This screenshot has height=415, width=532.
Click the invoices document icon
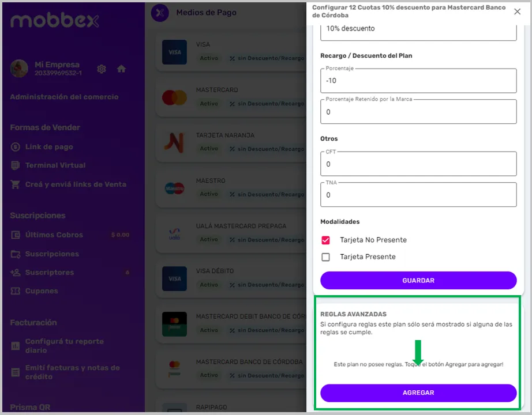click(x=15, y=372)
